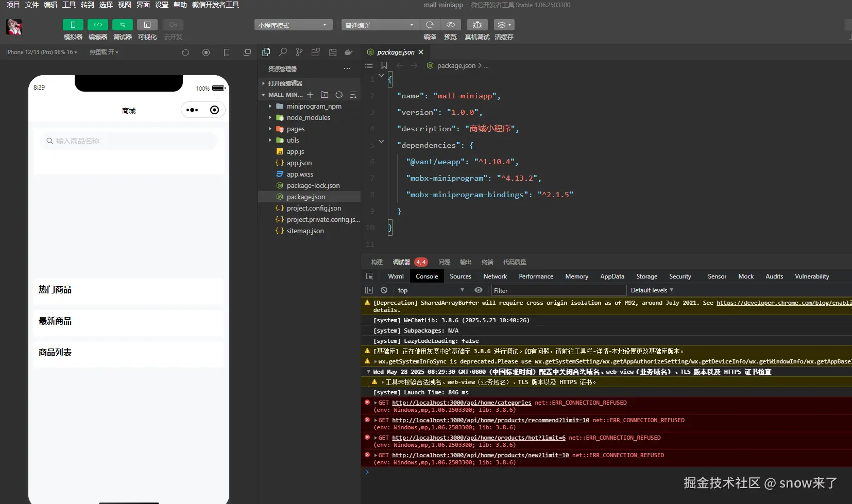Close the package.json editor tab
The height and width of the screenshot is (504, 852).
coord(421,52)
